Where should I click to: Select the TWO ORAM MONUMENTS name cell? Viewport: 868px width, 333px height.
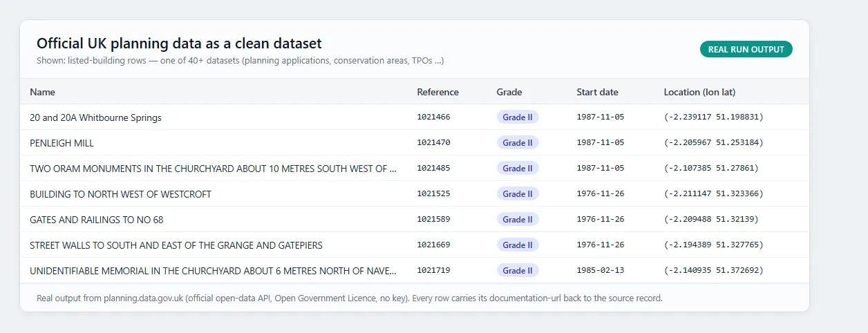coord(214,169)
